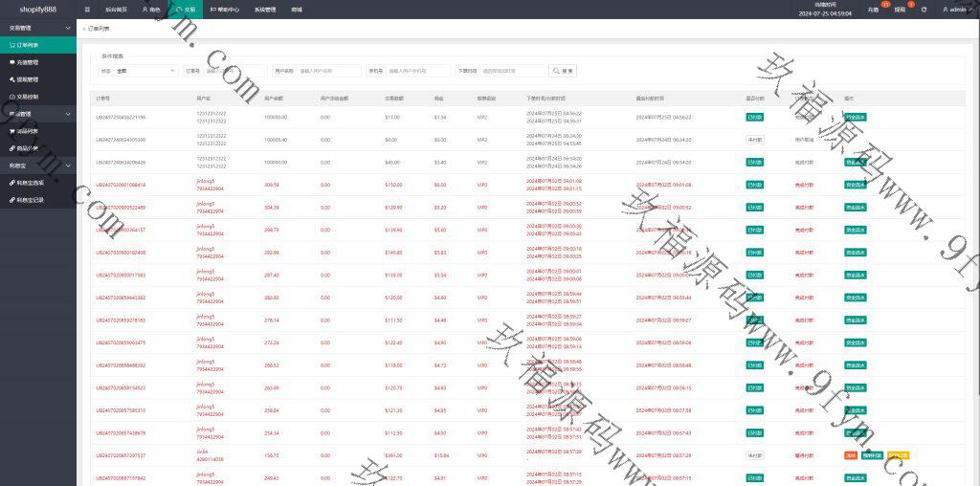Viewport: 980px width, 486px height.
Task: Open 提现 notifications in the top bar
Action: tap(900, 10)
